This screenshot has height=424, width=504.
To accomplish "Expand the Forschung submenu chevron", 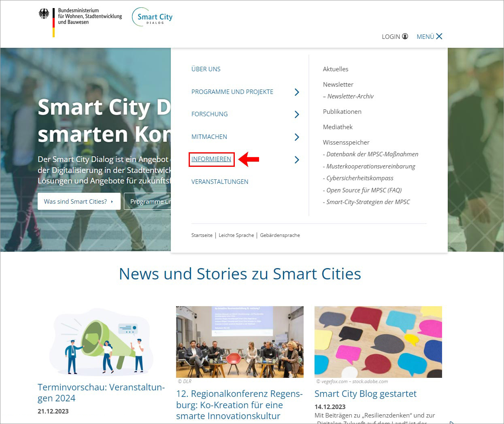I will 297,115.
